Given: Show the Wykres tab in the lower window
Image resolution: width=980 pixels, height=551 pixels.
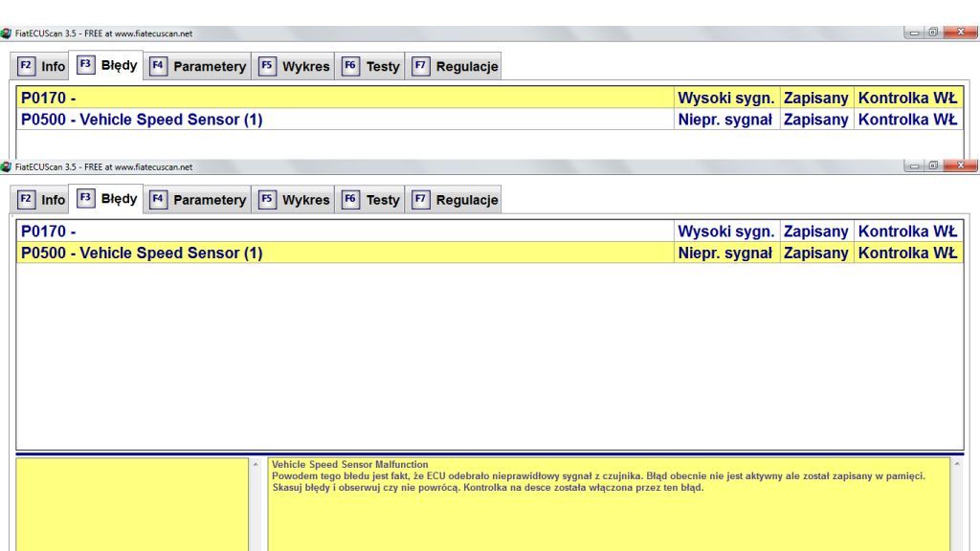Looking at the screenshot, I should click(295, 200).
